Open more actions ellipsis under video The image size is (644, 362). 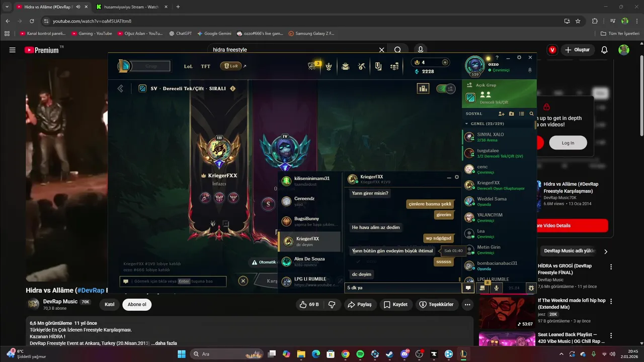(x=467, y=305)
